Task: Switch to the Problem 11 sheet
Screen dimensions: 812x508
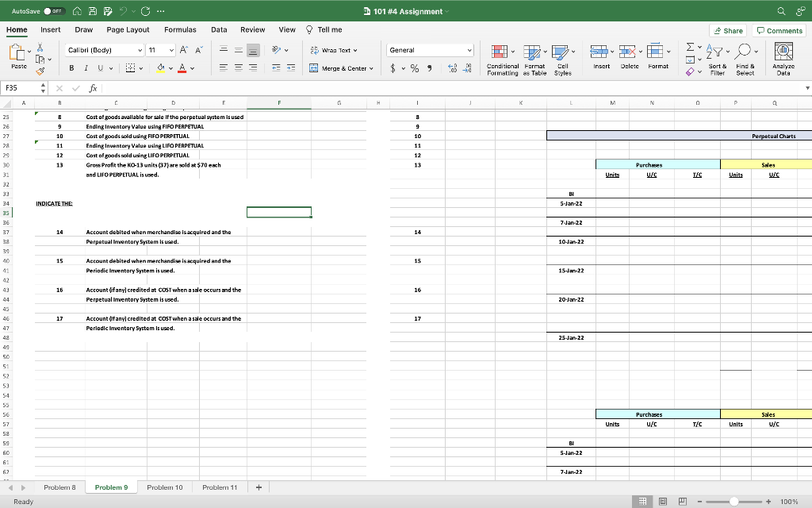Action: click(220, 487)
